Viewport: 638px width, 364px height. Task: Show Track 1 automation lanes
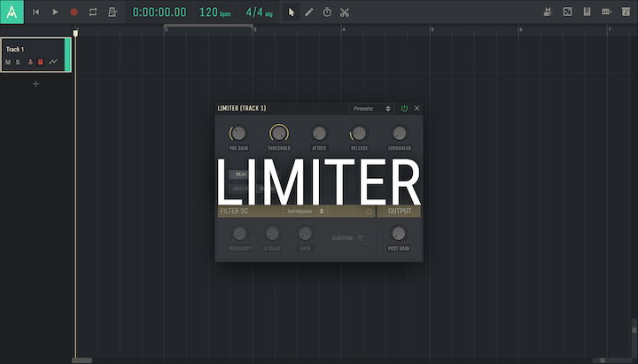(x=53, y=62)
